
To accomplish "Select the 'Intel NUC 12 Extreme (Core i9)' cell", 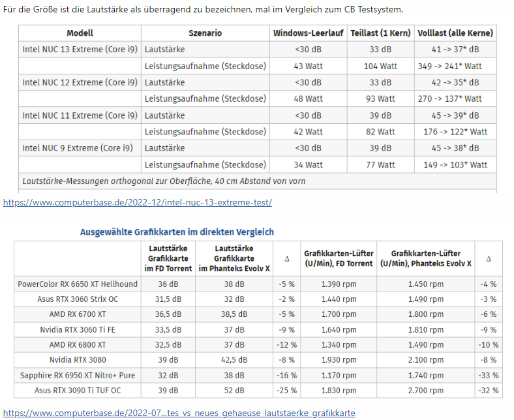I will tap(80, 82).
